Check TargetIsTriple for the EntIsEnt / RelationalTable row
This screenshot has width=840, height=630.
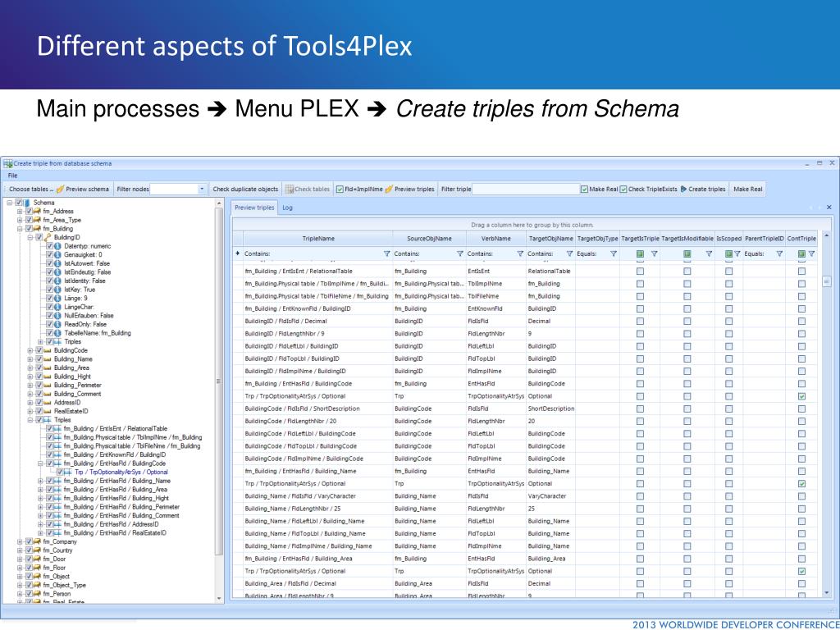click(640, 272)
